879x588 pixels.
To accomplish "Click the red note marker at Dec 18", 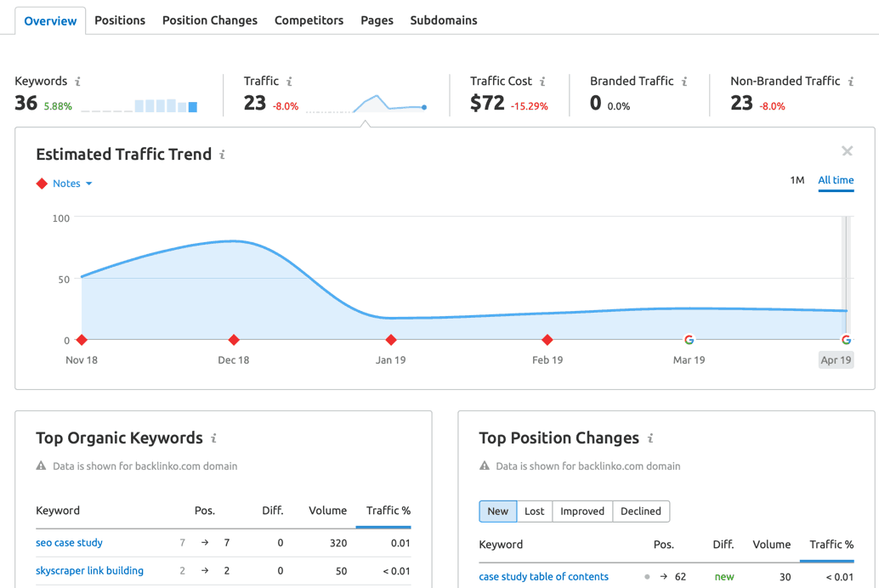I will point(233,340).
